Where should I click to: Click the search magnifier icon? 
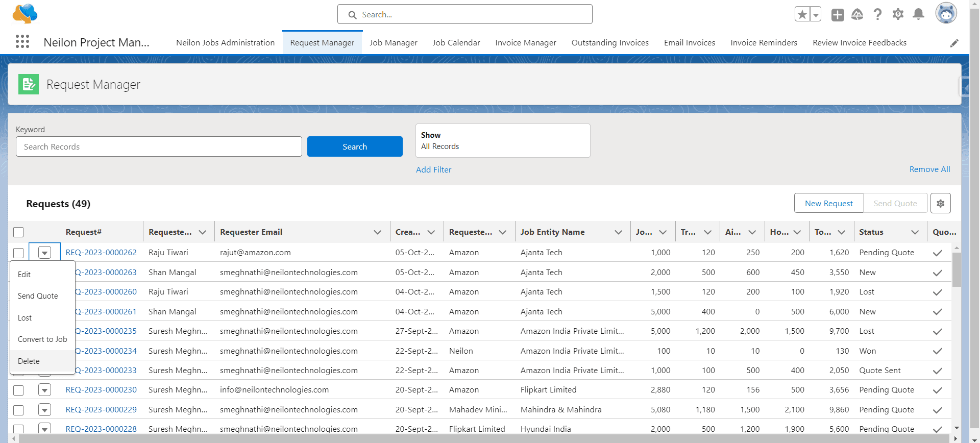click(352, 15)
